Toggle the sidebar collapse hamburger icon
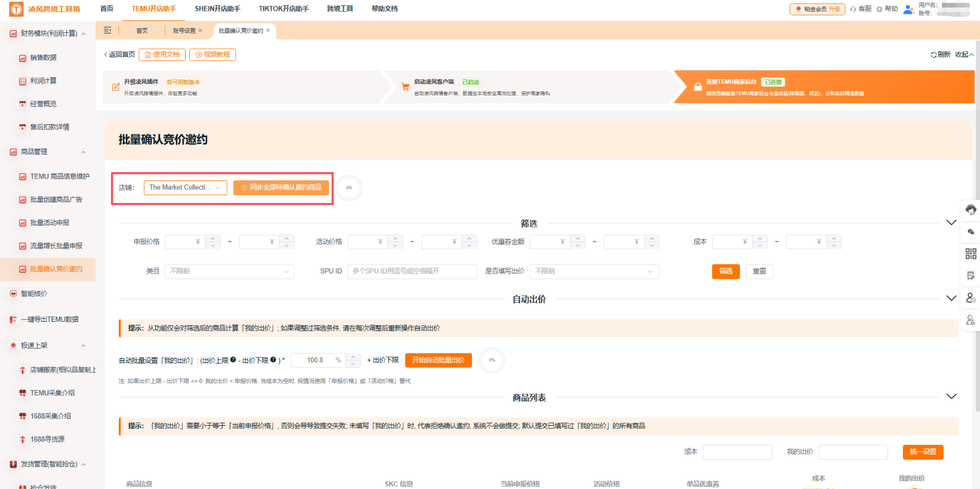 (x=107, y=30)
